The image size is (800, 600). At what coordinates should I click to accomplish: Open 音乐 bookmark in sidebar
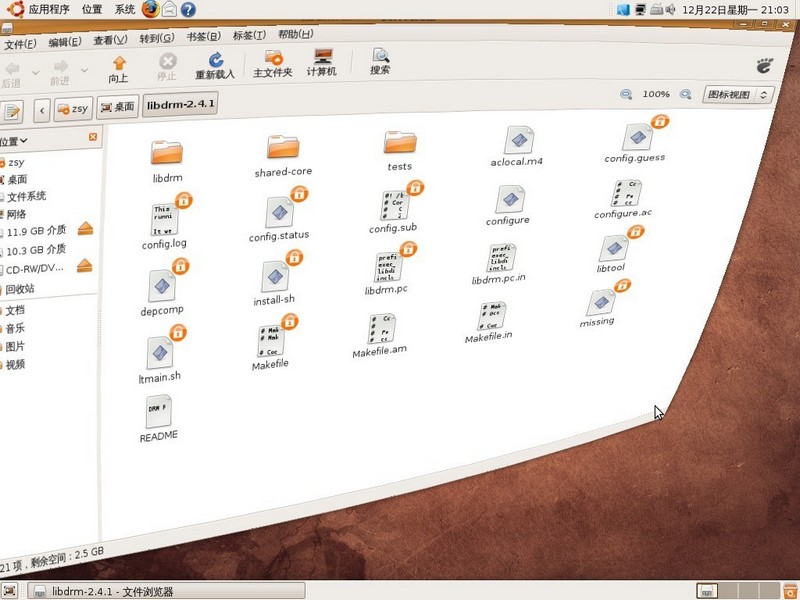(x=15, y=328)
